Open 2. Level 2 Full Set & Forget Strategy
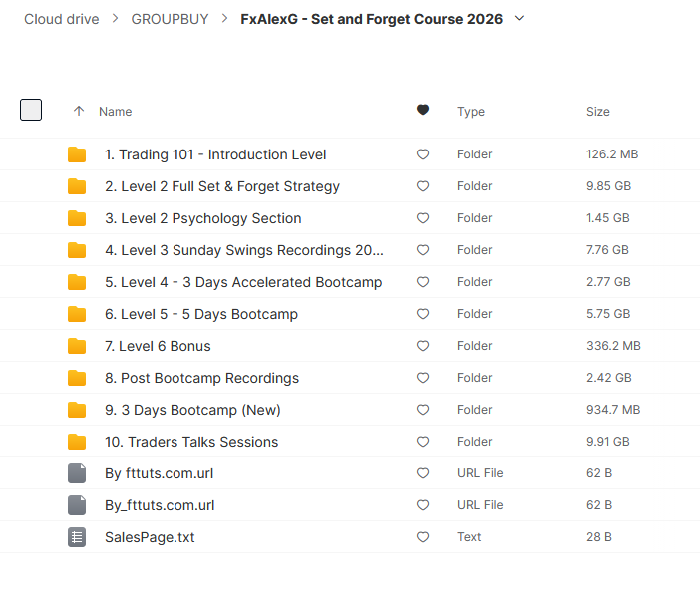This screenshot has height=603, width=700. (222, 186)
